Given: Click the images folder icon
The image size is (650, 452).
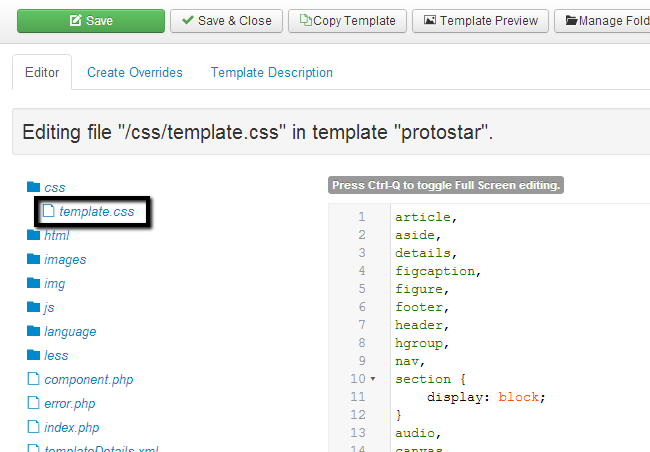Looking at the screenshot, I should coord(34,259).
